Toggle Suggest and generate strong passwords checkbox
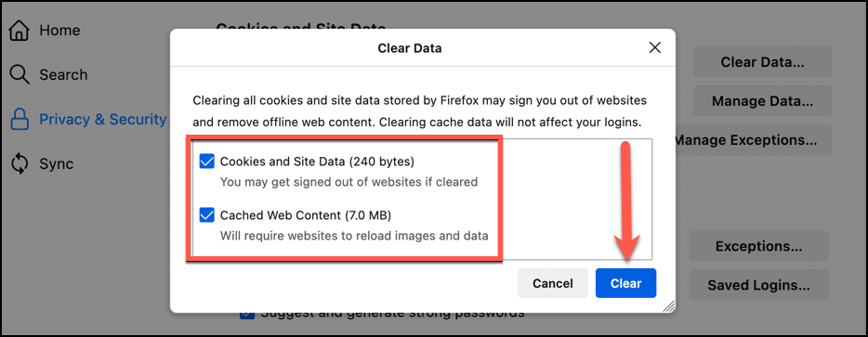Image resolution: width=868 pixels, height=337 pixels. coord(246,315)
